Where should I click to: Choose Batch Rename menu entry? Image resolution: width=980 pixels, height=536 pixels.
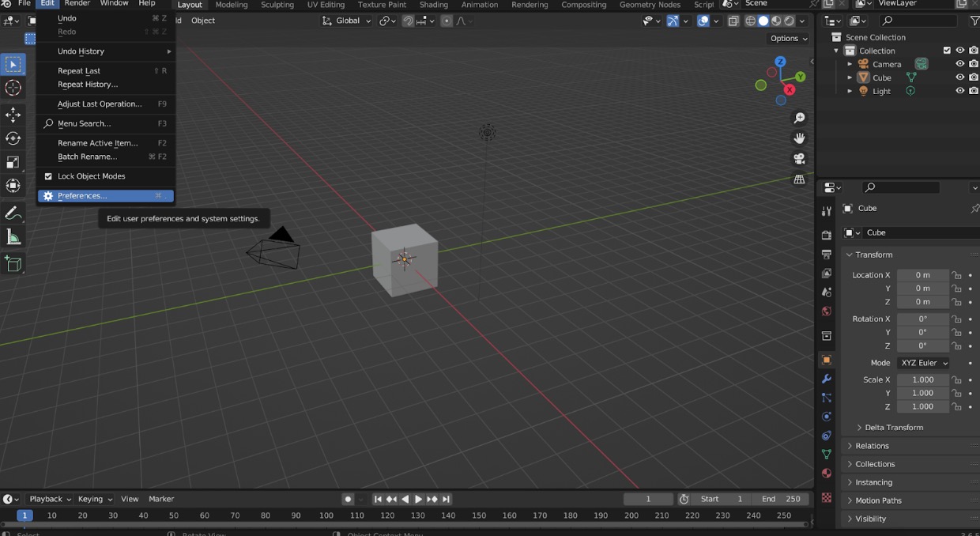point(106,157)
